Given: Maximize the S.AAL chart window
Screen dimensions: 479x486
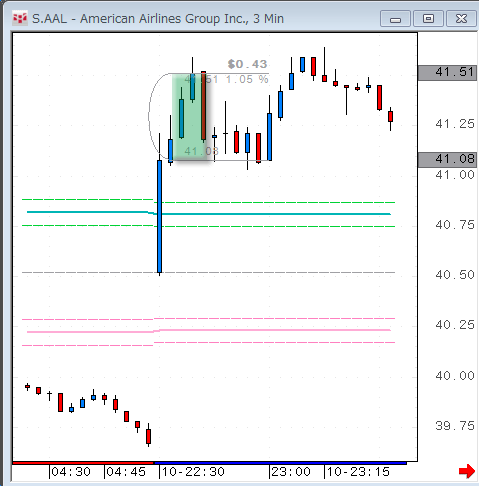Looking at the screenshot, I should pos(428,19).
